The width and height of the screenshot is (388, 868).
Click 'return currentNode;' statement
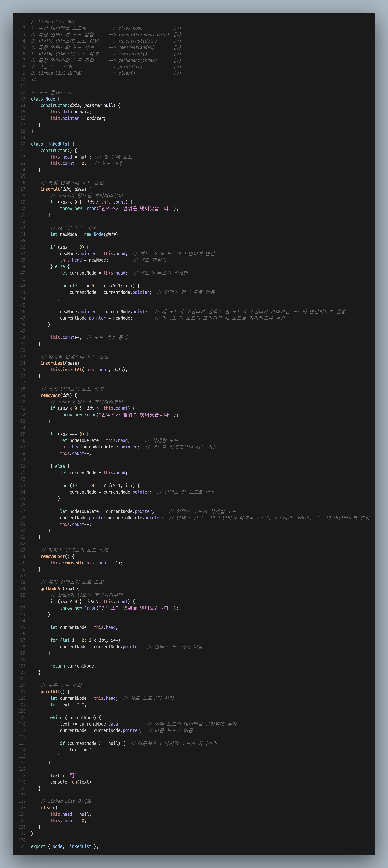point(73,666)
